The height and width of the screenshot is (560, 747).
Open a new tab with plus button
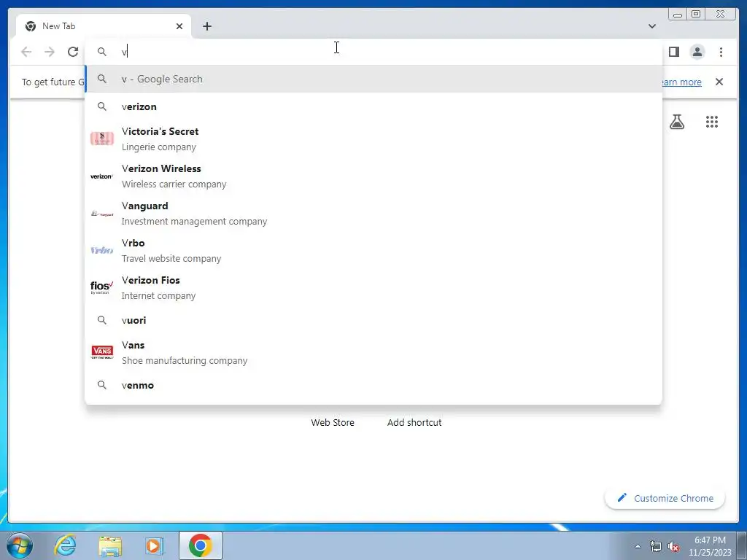tap(206, 26)
